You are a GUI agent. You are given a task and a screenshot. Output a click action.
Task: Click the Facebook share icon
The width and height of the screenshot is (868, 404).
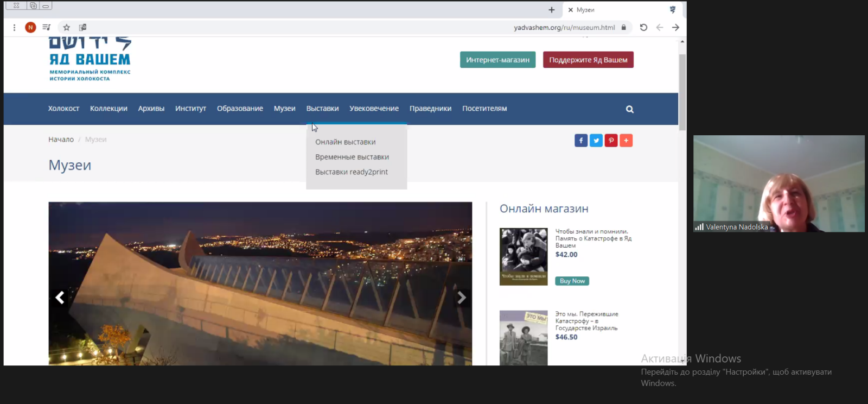[x=580, y=141]
